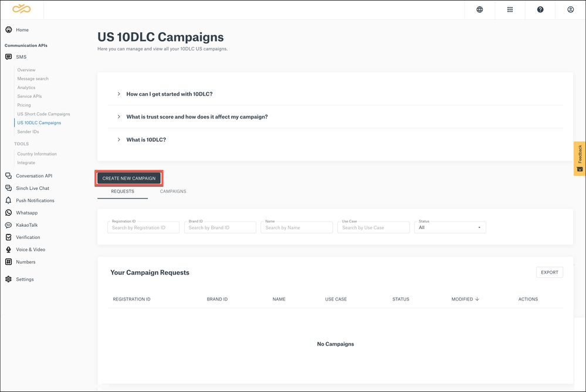Select the Requests tab
This screenshot has height=392, width=586.
pyautogui.click(x=123, y=192)
